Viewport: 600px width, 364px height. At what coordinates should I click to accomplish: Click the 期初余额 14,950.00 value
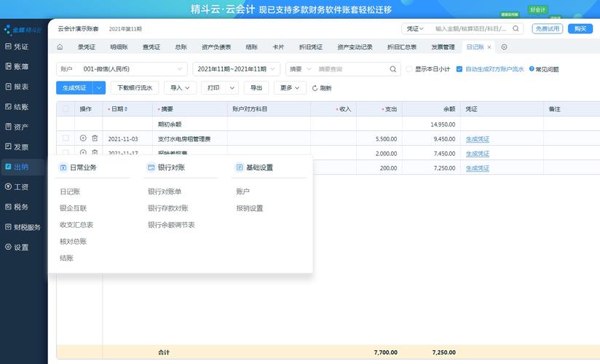tap(443, 124)
